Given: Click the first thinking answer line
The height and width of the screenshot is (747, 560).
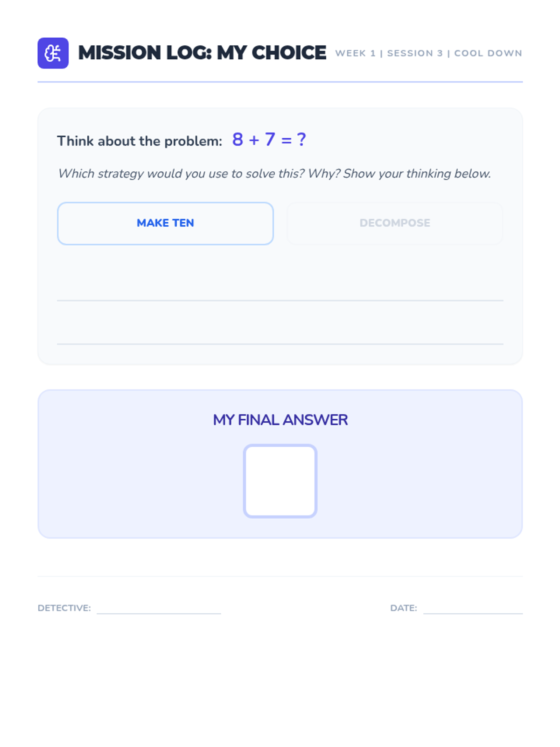Looking at the screenshot, I should [280, 300].
